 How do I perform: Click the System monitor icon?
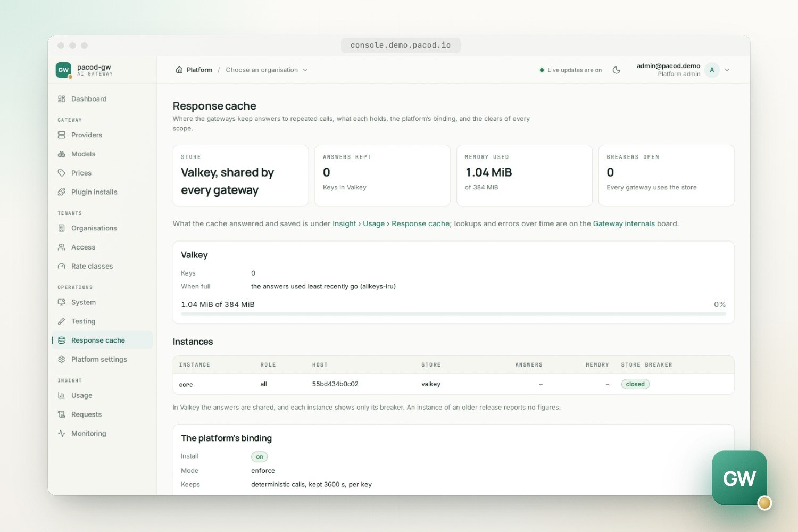[x=62, y=302]
